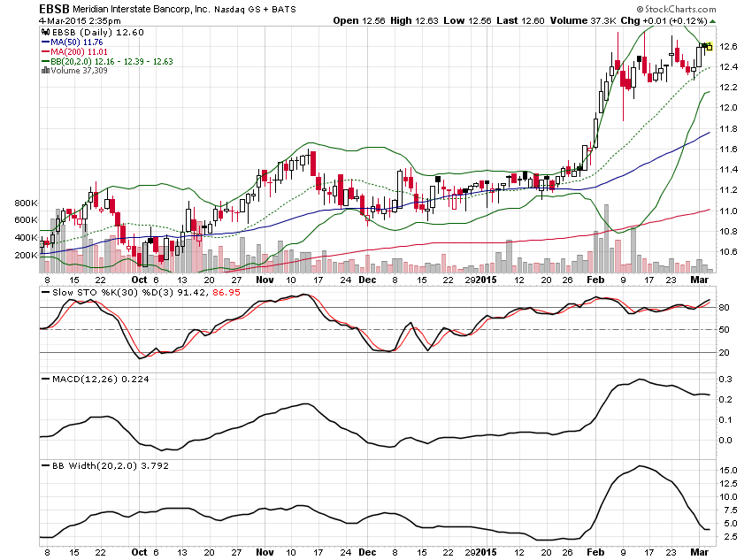
Task: Click the red MA(200) line swatch
Action: pos(45,52)
